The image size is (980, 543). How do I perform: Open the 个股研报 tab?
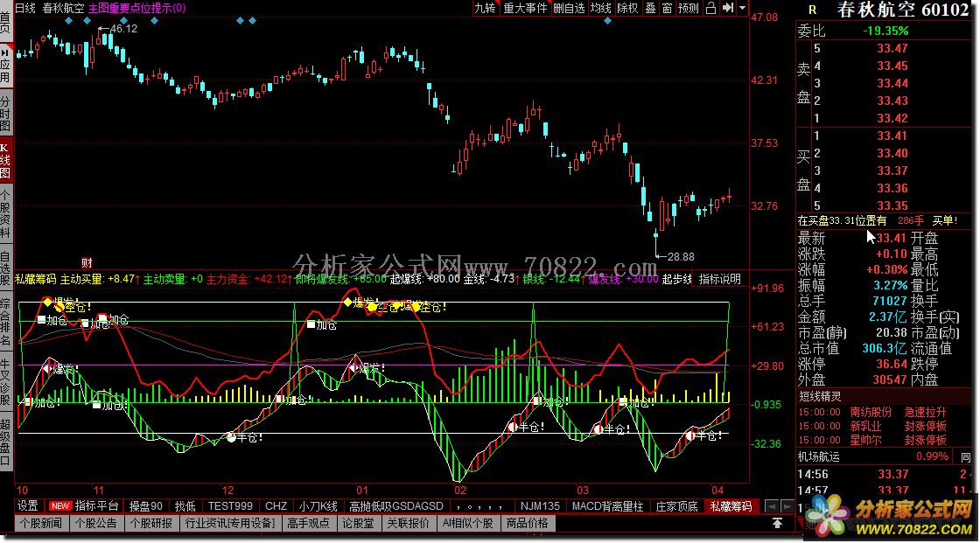tap(151, 523)
